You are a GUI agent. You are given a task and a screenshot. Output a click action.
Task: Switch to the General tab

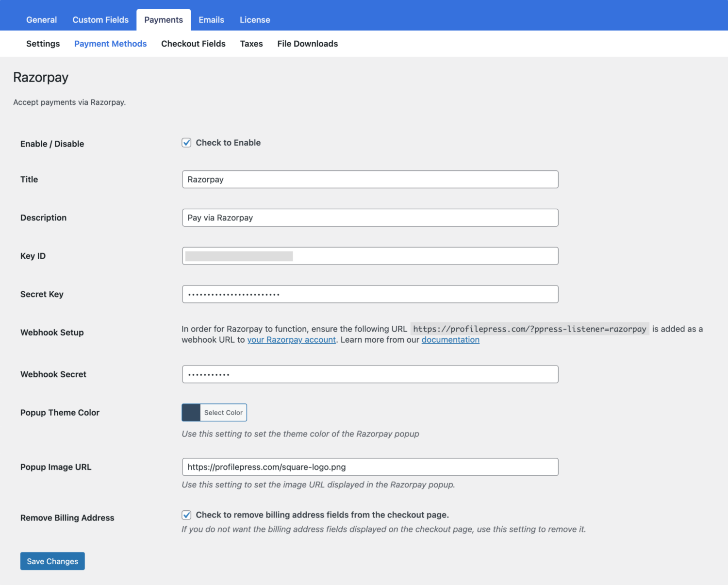[x=41, y=19]
